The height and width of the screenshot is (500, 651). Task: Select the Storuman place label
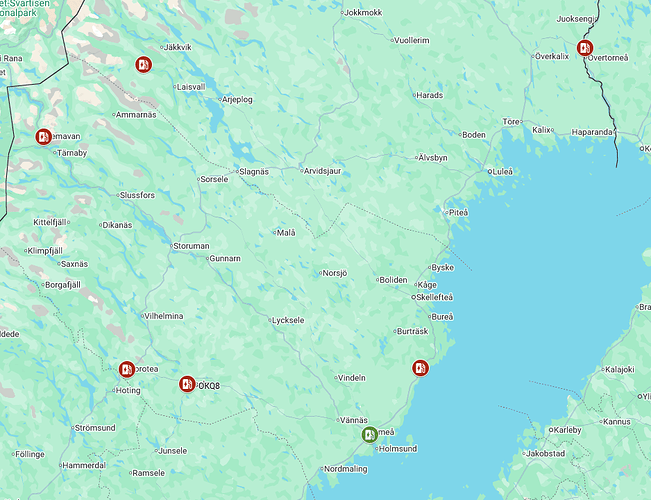191,246
